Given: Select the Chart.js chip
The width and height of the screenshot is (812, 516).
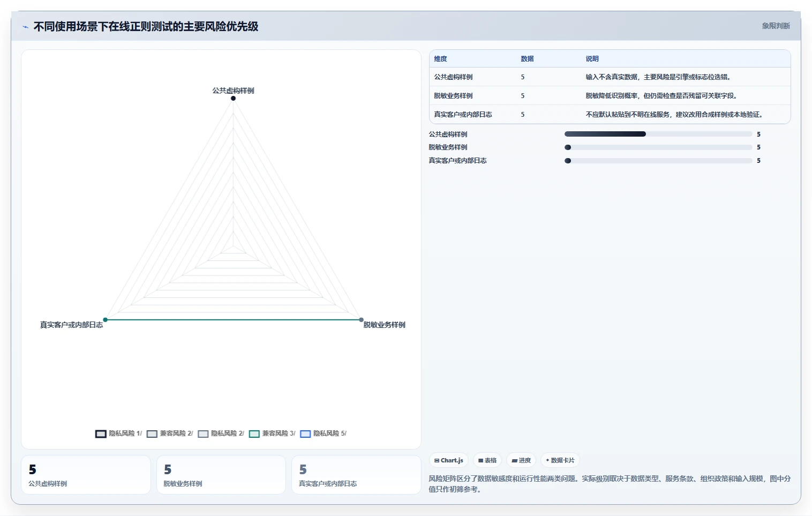Looking at the screenshot, I should (x=449, y=460).
